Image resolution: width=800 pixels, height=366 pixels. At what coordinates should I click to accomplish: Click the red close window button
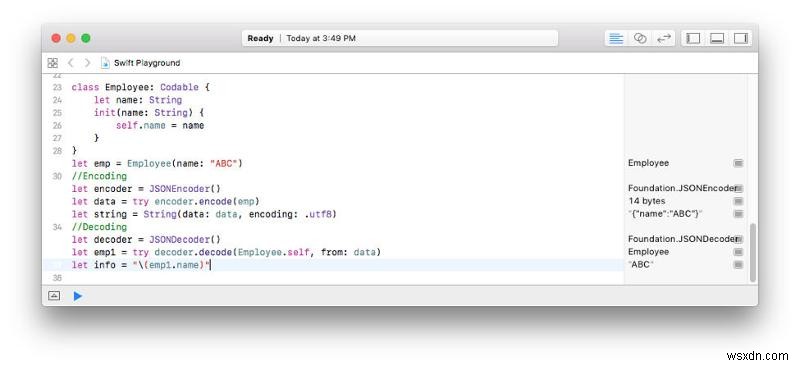pos(56,38)
